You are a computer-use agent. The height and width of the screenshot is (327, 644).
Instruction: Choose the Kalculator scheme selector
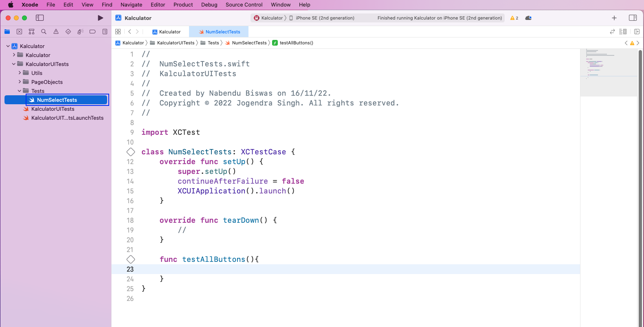[x=268, y=18]
